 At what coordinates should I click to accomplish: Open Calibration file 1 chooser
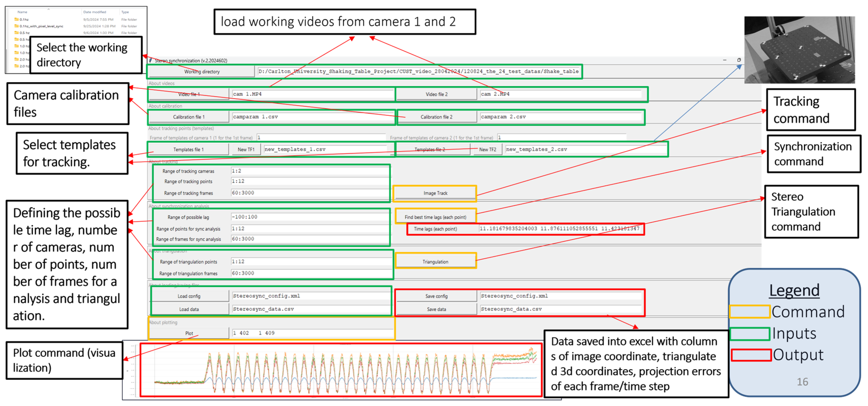pos(189,117)
